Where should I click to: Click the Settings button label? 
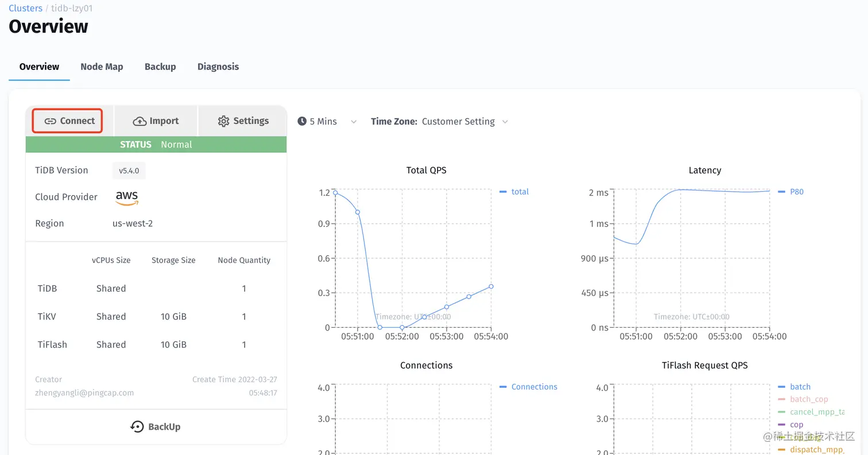pyautogui.click(x=251, y=121)
